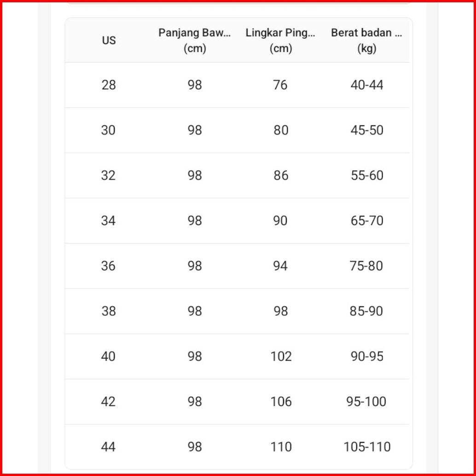The width and height of the screenshot is (476, 476).
Task: Select the US size 28 cell
Action: pyautogui.click(x=109, y=85)
